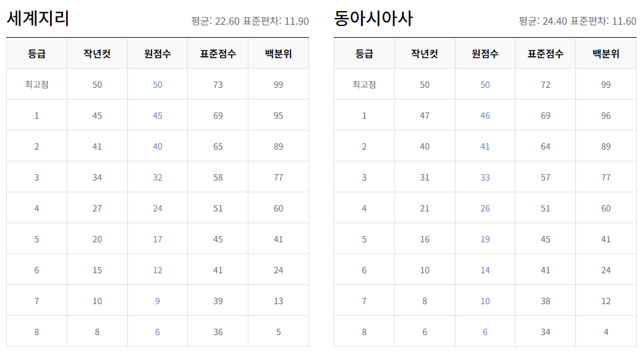
Task: Click the 세계지리 table title
Action: click(38, 19)
